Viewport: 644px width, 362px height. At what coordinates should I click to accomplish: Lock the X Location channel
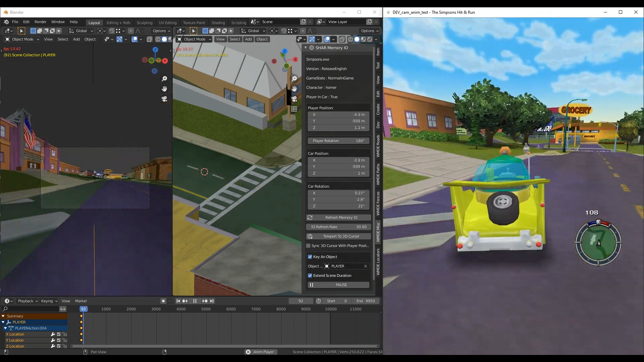tap(65, 334)
